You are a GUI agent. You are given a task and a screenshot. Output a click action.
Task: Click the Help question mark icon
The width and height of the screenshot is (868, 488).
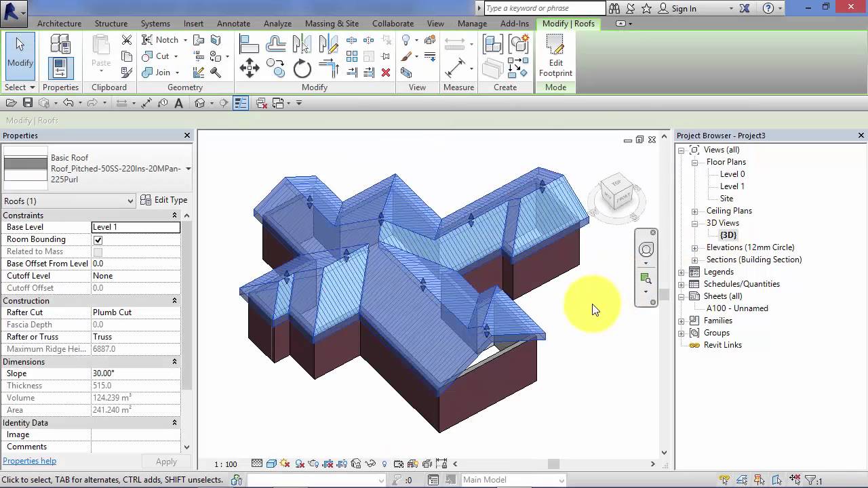(x=768, y=8)
